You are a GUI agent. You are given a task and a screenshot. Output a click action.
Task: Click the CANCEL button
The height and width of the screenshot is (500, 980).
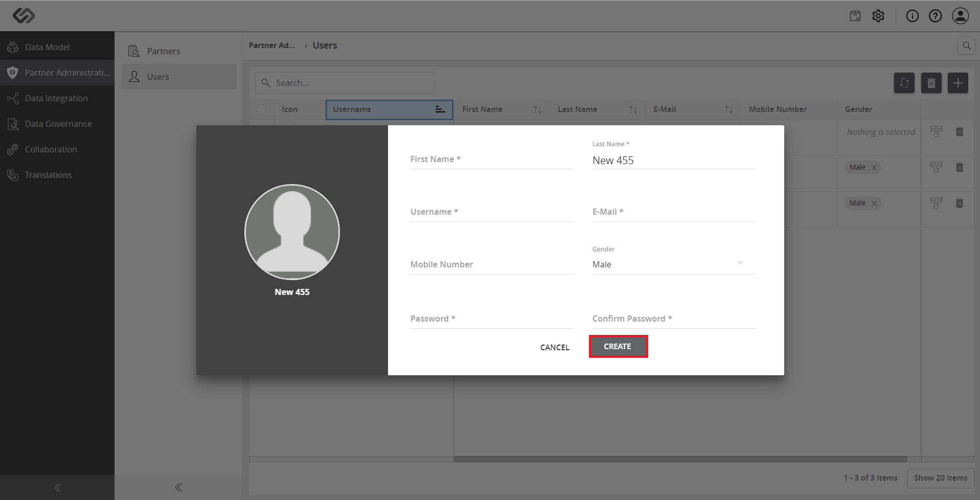tap(555, 347)
